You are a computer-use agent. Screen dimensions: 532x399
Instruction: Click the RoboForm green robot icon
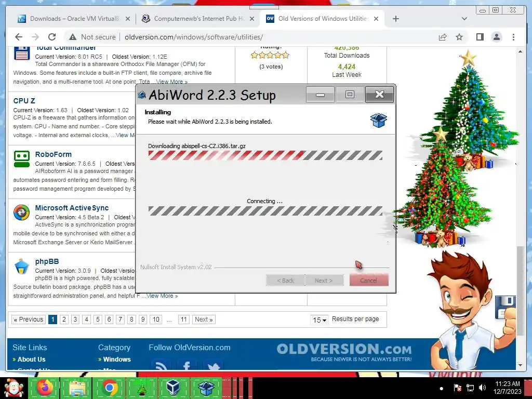pos(22,159)
